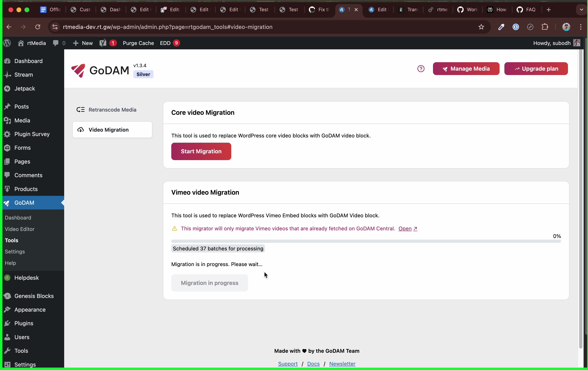Click the Migration in progress button
588x370 pixels.
pos(210,283)
